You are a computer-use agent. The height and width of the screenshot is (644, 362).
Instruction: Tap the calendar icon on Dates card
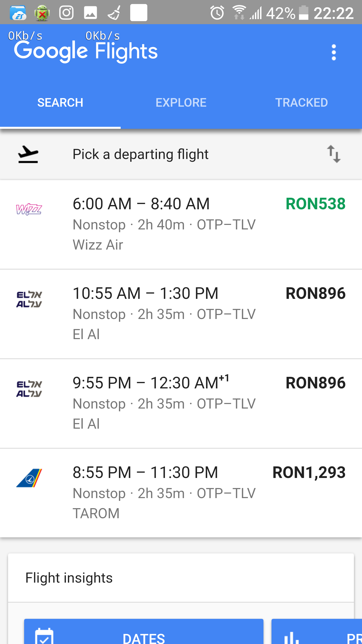[x=44, y=636]
